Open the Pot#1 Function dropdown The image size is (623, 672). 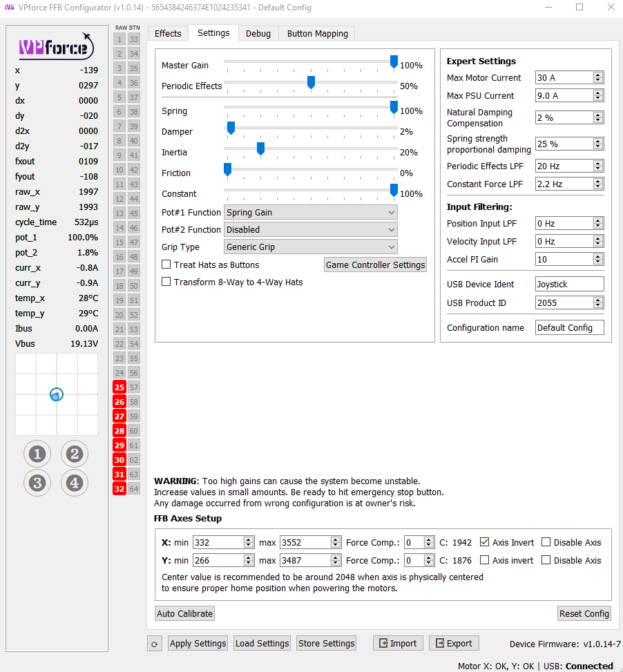311,213
